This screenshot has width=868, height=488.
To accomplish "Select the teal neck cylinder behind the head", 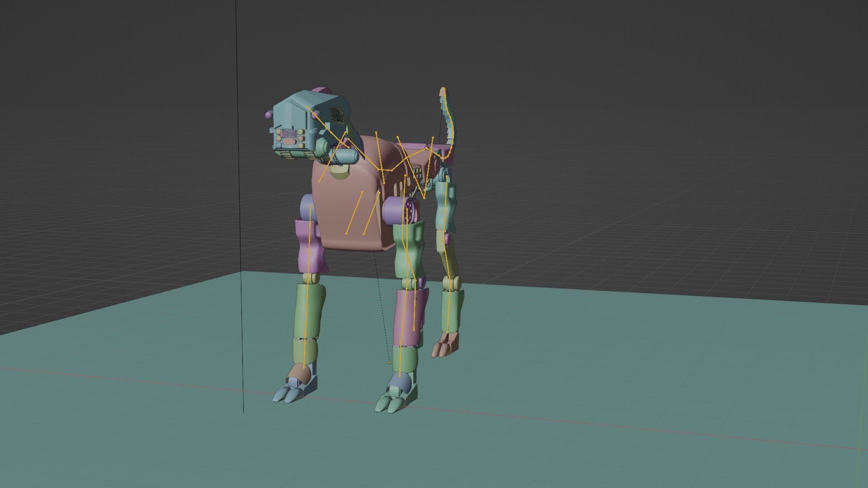I will click(345, 156).
